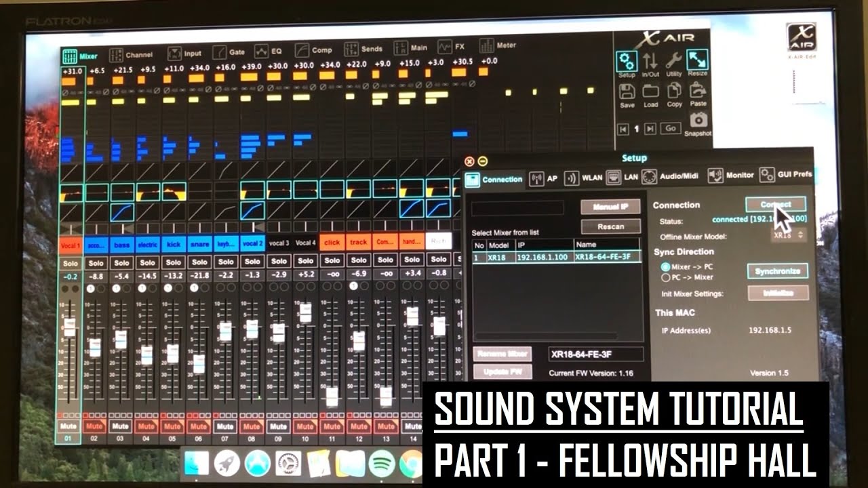The image size is (868, 488).
Task: Click the mixer name field XR18-64-FE-3F
Action: [x=595, y=354]
